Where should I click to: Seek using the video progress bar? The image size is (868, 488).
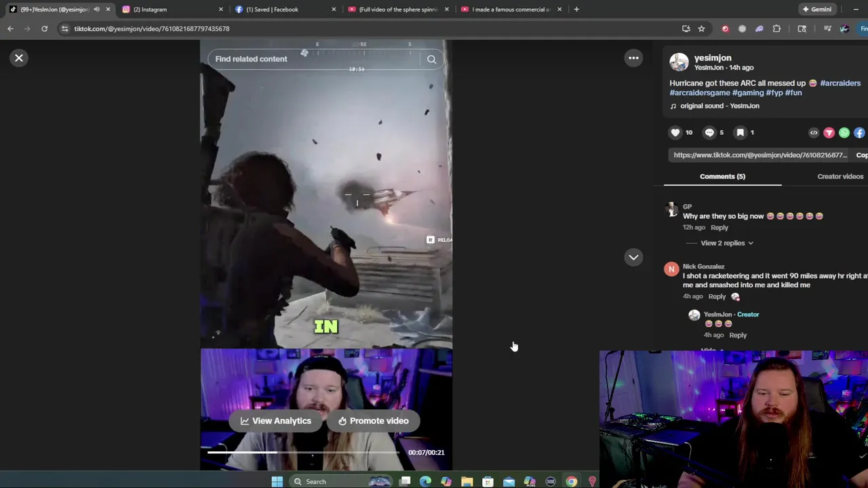pyautogui.click(x=304, y=452)
